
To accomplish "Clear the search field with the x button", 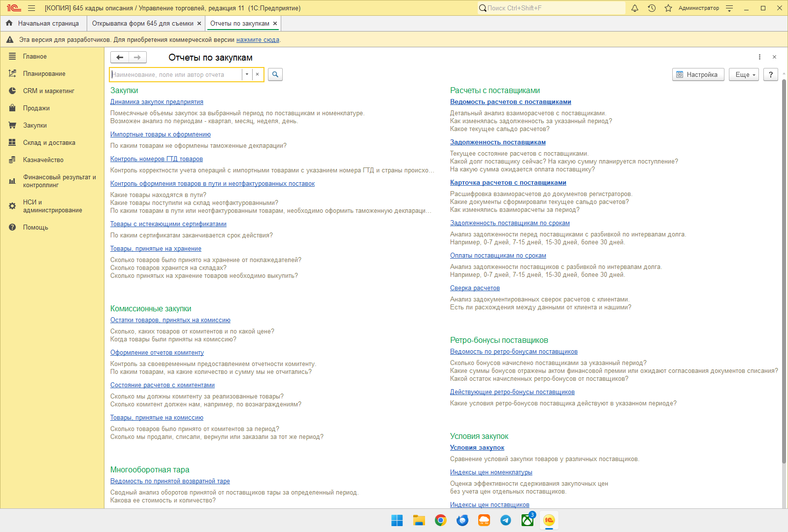I will [257, 74].
